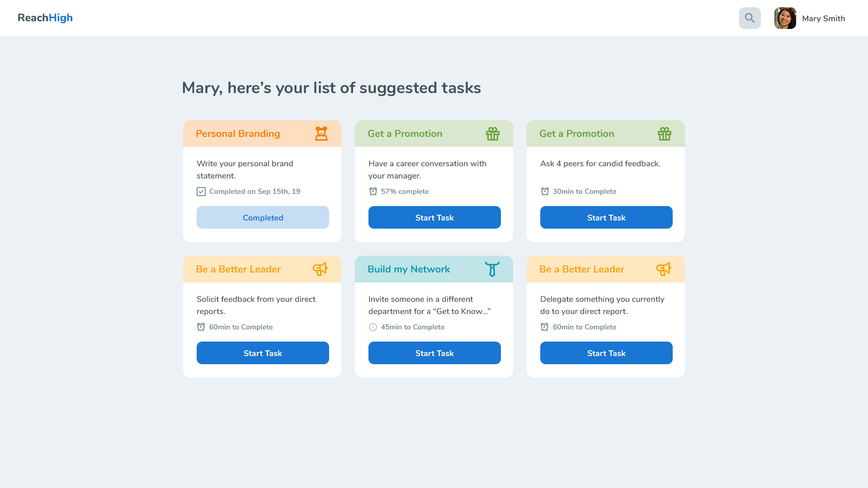
Task: Start the Invite someone Build my Network task
Action: pos(434,353)
